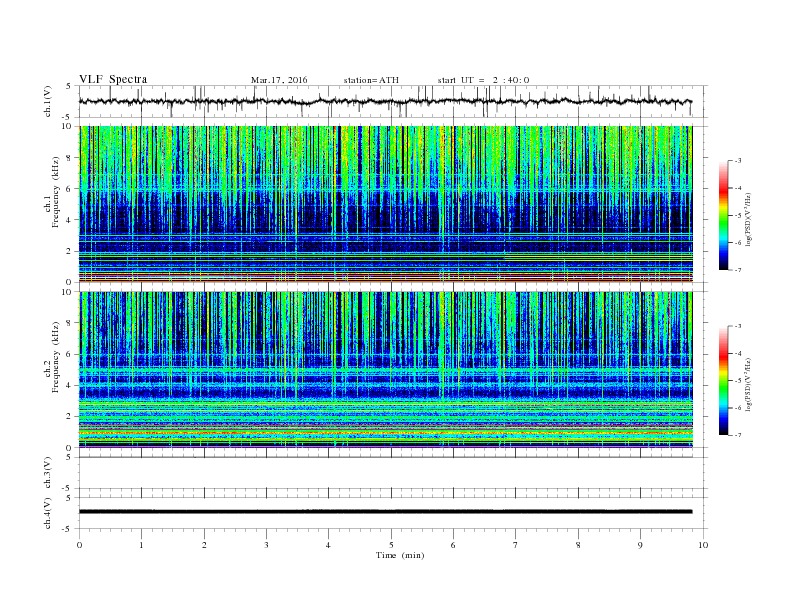Click the "-5" label on ch.1 color bar
Viewport: 792px width, 612px height.
pyautogui.click(x=737, y=215)
